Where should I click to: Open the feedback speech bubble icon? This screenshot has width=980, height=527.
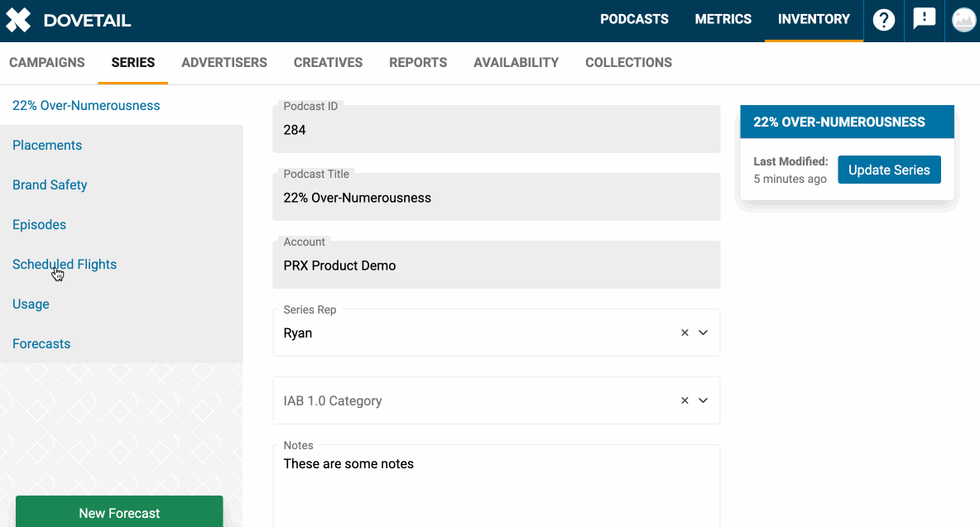click(x=924, y=19)
